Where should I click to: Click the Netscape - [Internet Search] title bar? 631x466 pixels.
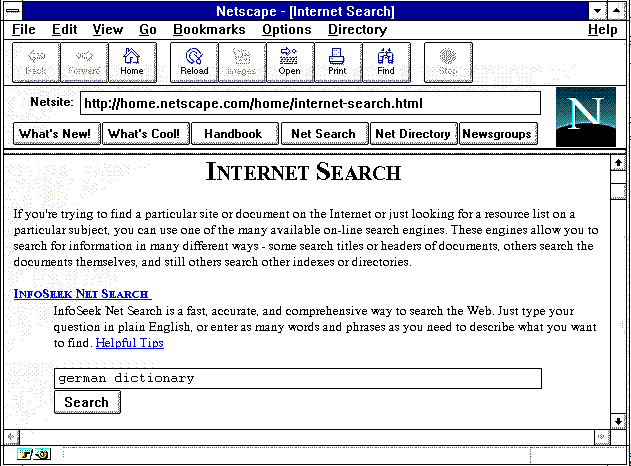[x=305, y=11]
